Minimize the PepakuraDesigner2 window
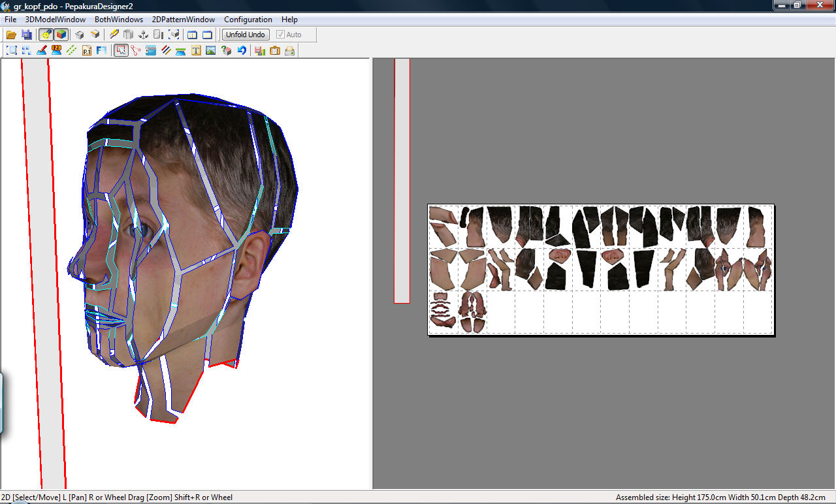Screen dimensions: 836x504 782,5
